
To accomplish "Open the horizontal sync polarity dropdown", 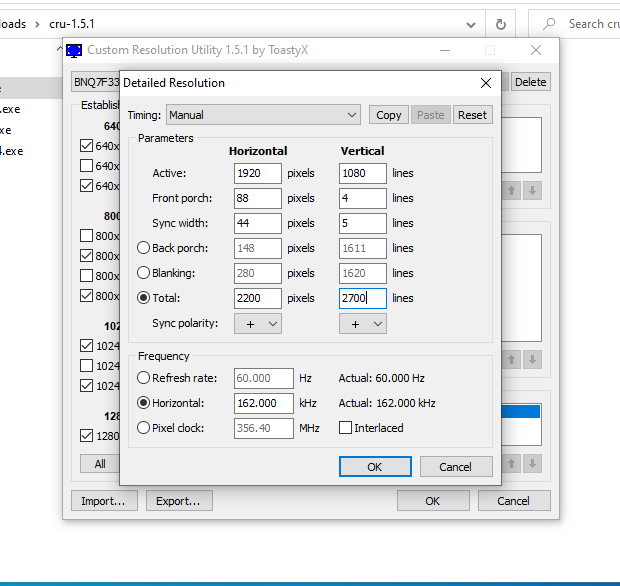I will click(258, 323).
